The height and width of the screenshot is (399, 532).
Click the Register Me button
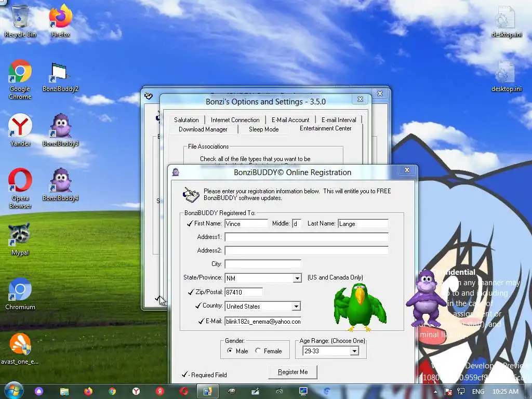click(x=293, y=372)
